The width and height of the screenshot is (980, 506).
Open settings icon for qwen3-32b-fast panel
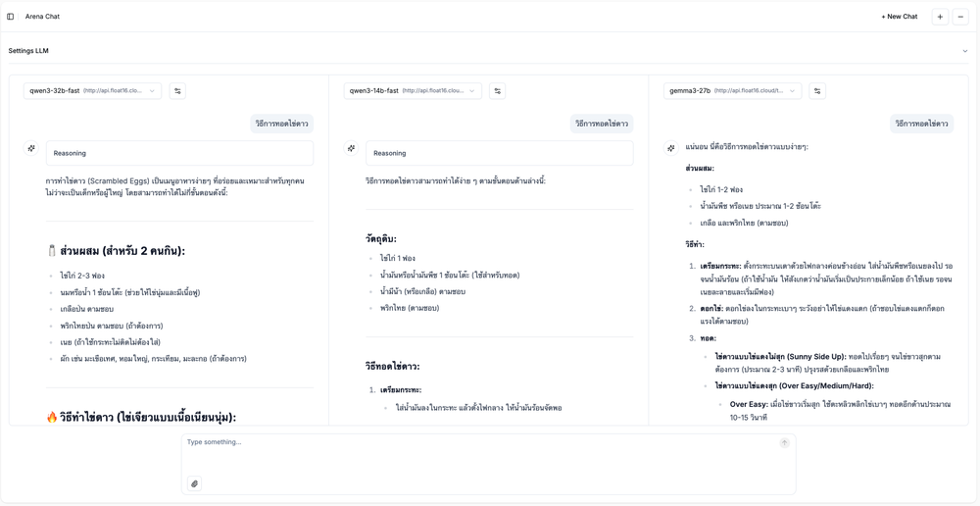(x=177, y=91)
